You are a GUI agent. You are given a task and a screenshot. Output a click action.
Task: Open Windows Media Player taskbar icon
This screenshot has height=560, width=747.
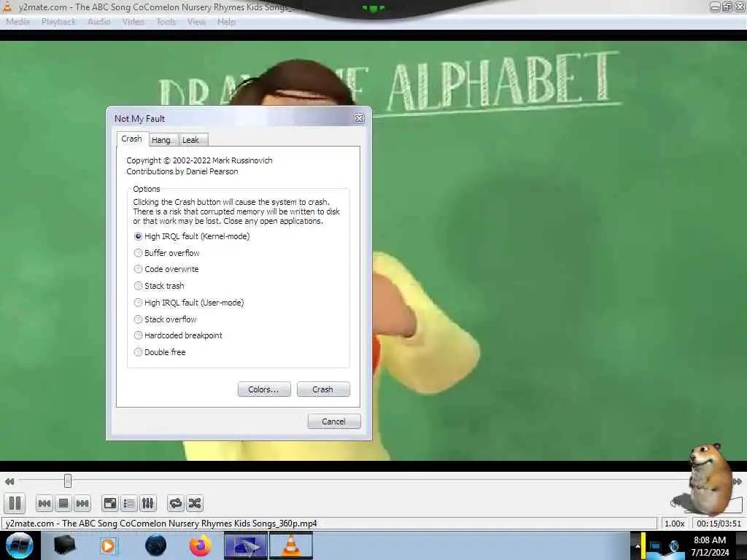(x=108, y=545)
